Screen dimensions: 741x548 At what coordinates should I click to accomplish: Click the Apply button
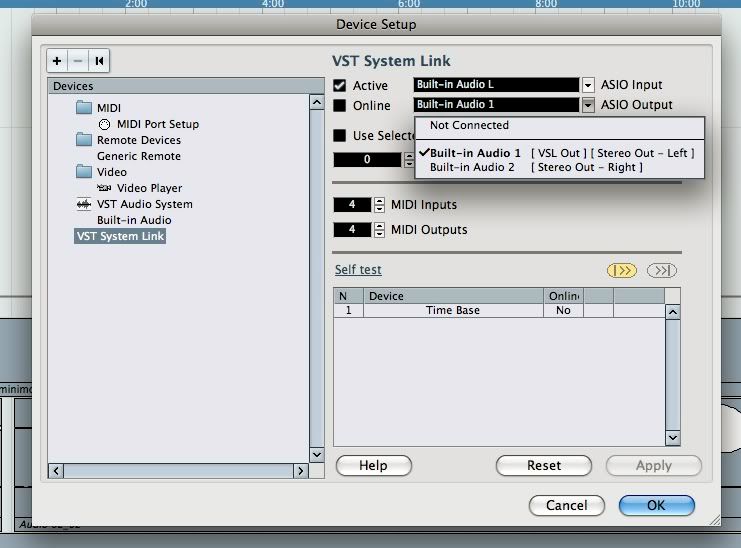click(654, 466)
